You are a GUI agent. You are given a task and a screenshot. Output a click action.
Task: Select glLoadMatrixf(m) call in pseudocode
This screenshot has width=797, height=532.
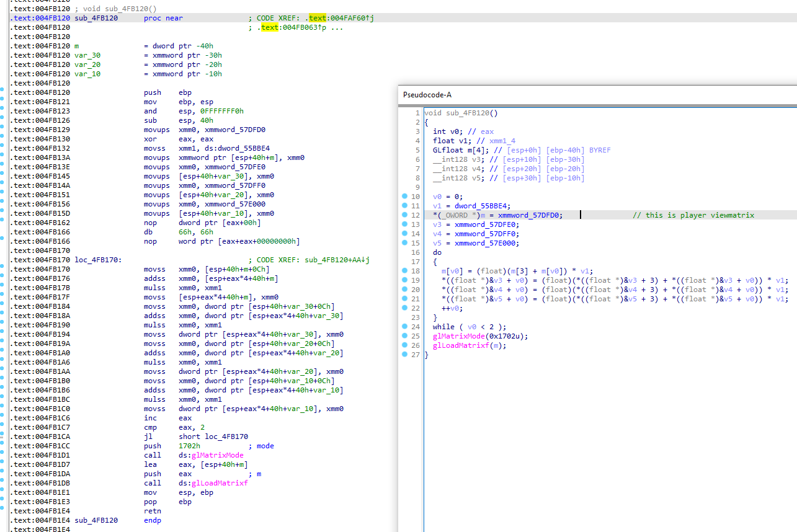[x=470, y=345]
